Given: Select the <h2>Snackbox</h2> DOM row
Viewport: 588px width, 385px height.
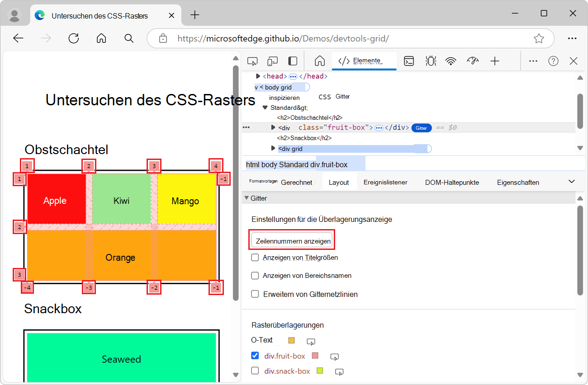Looking at the screenshot, I should tap(304, 138).
